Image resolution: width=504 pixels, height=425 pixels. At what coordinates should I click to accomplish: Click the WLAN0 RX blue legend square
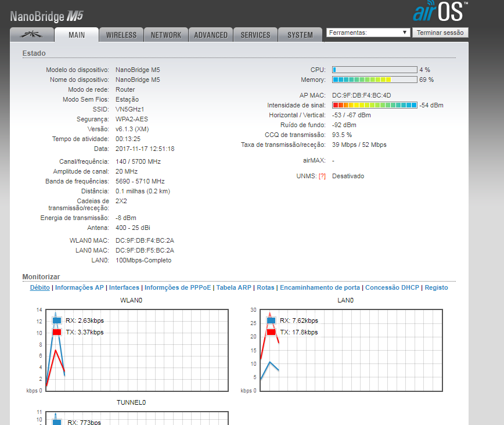[x=57, y=320]
